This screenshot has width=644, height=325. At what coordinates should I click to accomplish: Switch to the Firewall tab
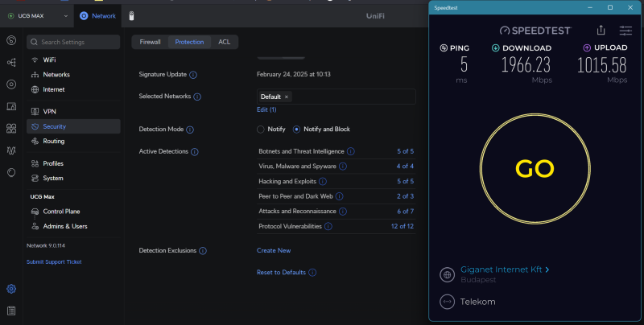click(150, 42)
